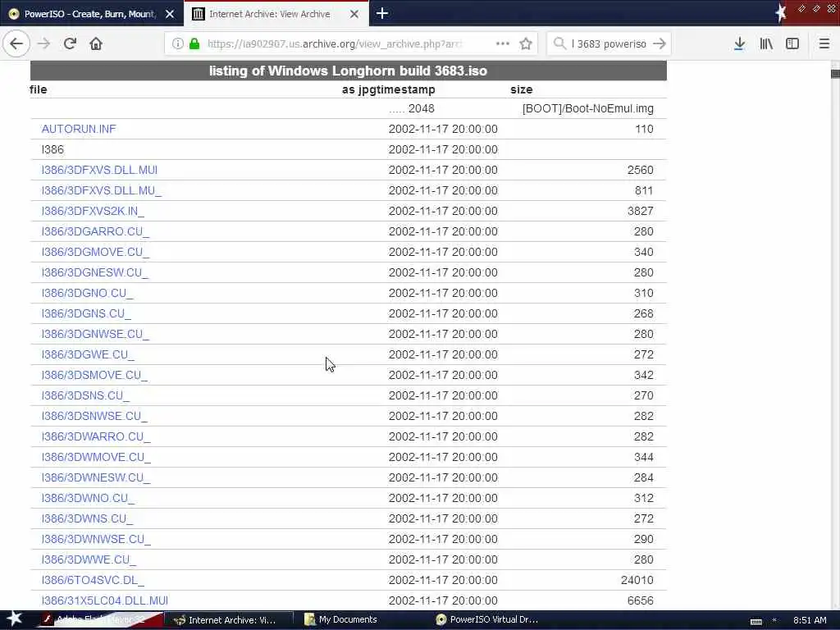Open the downloads arrow icon
The image size is (840, 630).
[739, 43]
